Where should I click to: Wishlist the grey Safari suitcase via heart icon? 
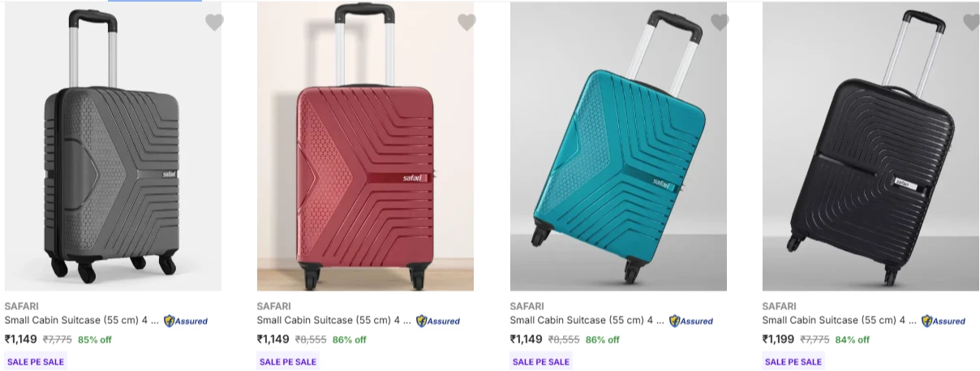click(214, 23)
